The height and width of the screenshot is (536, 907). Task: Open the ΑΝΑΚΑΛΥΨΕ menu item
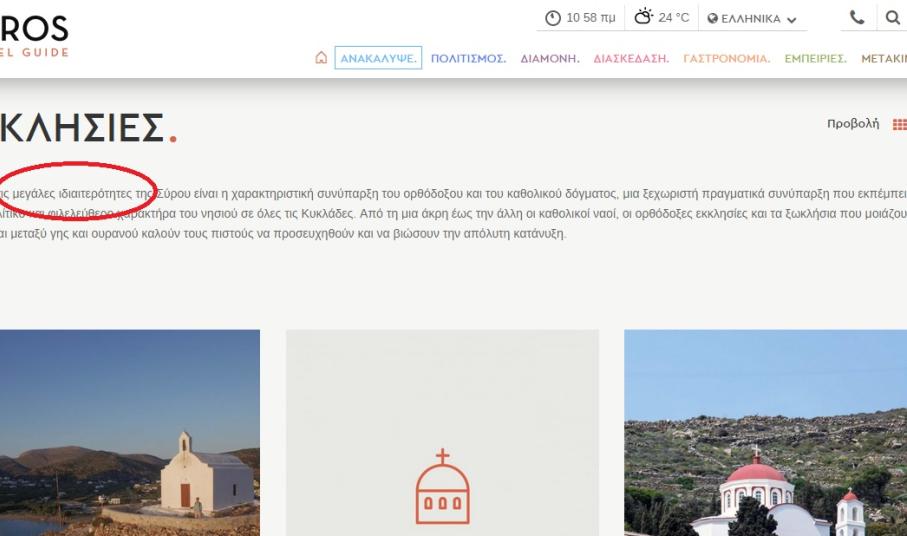click(x=379, y=57)
